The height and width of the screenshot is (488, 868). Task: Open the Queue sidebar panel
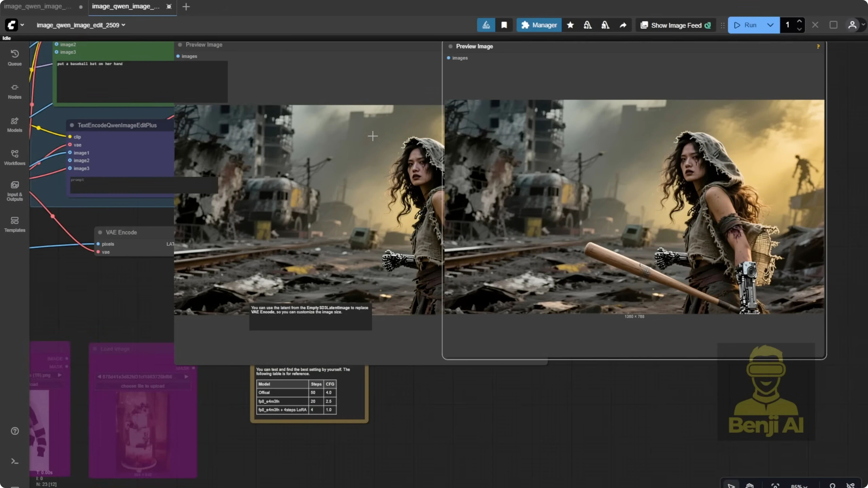point(14,58)
